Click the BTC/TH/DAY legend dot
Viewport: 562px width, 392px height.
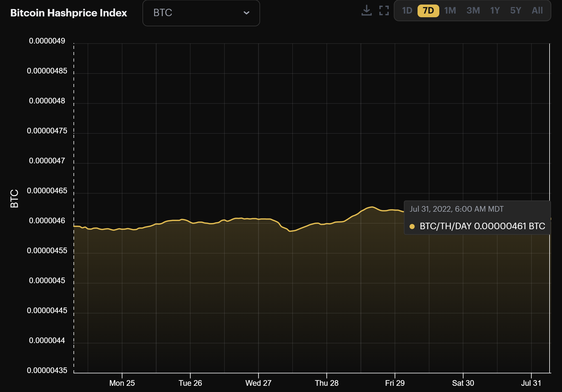[412, 226]
